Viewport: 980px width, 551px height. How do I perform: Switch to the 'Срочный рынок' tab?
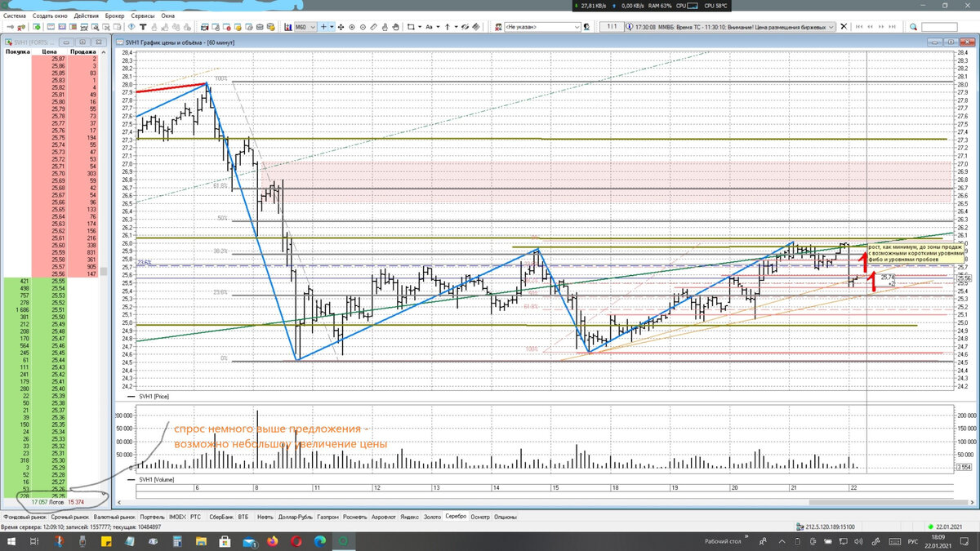[x=69, y=517]
